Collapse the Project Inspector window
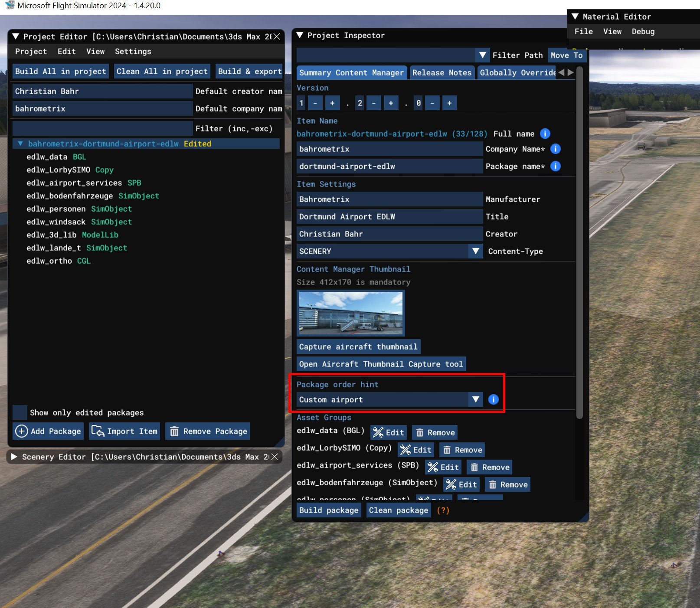This screenshot has width=700, height=608. pyautogui.click(x=300, y=35)
